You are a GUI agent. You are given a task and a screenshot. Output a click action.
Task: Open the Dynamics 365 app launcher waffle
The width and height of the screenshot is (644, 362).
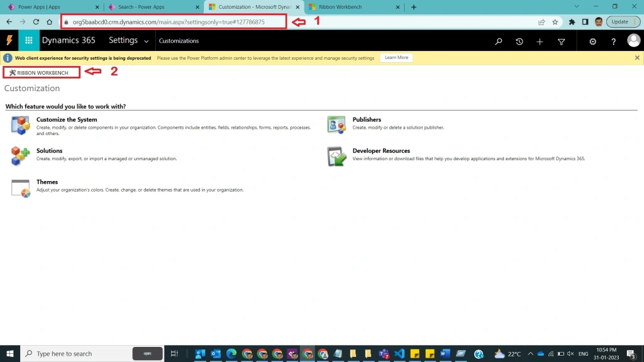pos(29,41)
